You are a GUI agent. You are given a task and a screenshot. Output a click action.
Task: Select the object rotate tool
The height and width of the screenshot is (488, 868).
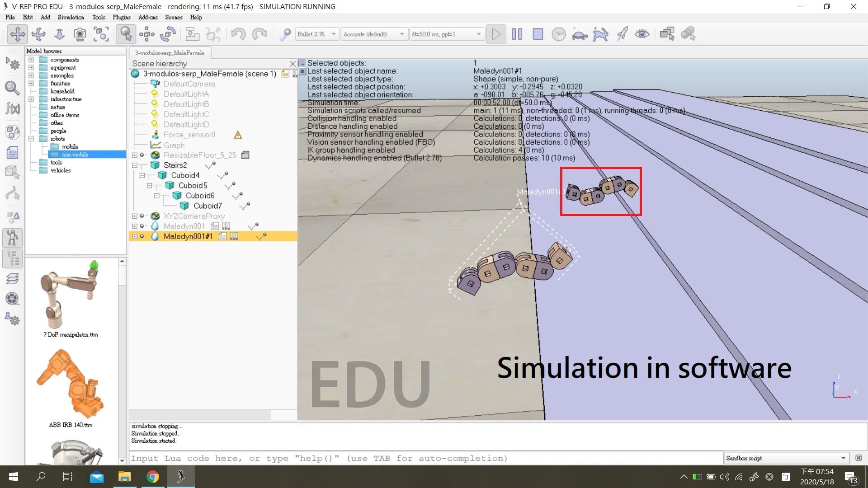pyautogui.click(x=168, y=34)
